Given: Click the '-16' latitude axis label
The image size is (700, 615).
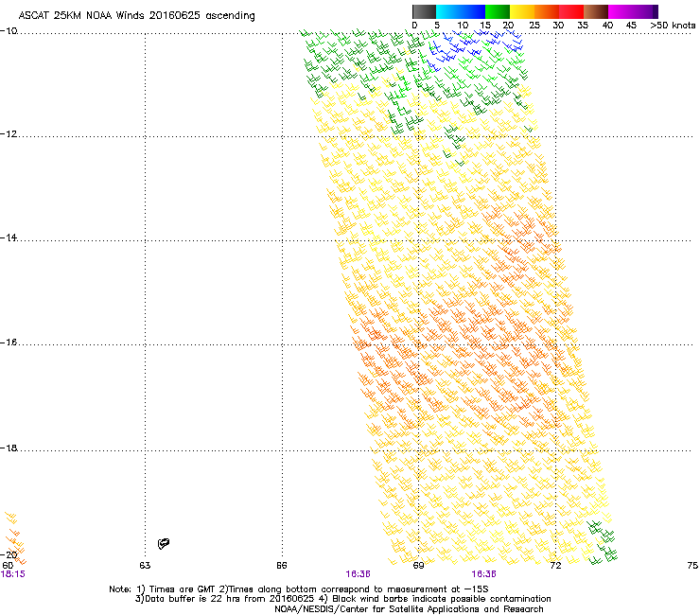Looking at the screenshot, I should click(x=9, y=343).
